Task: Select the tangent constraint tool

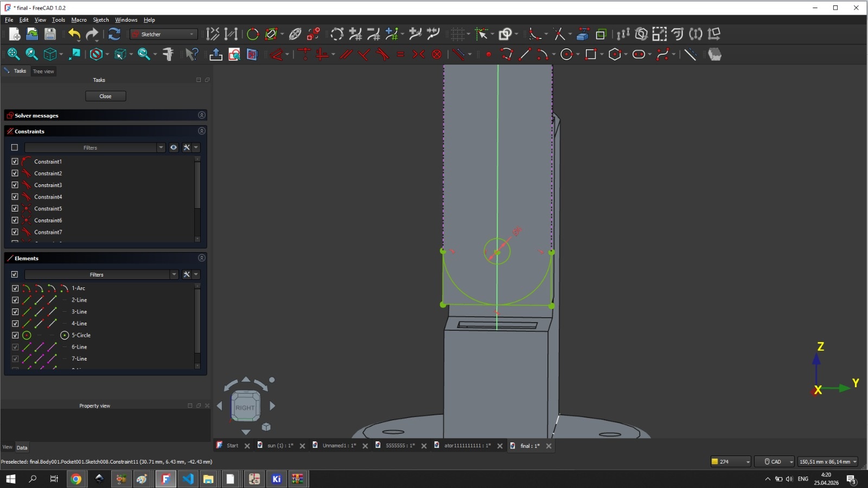Action: (382, 54)
